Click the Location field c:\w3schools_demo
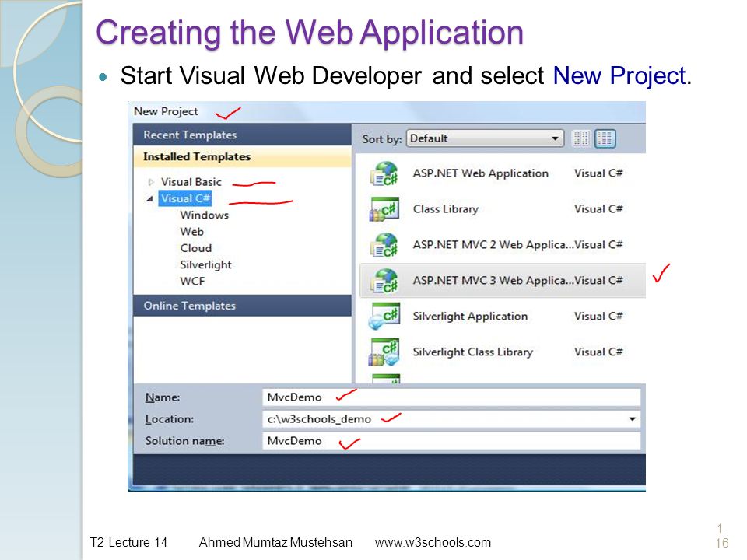 pos(451,419)
